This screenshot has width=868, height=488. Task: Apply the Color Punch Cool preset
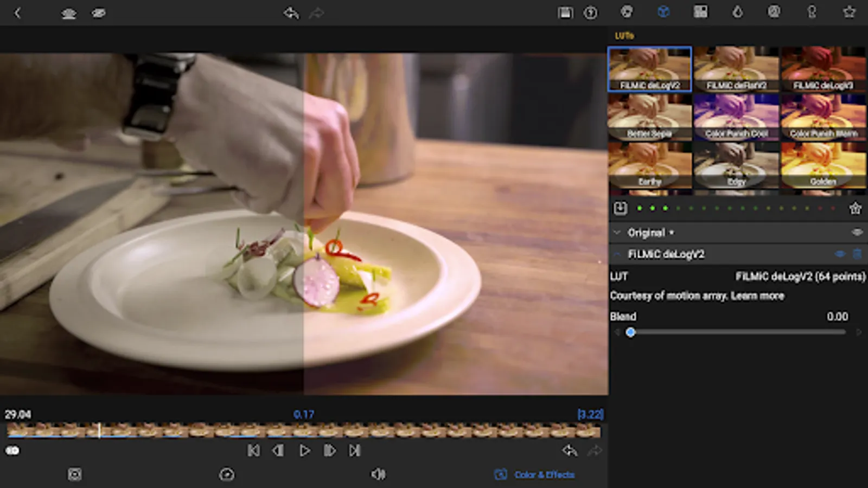pyautogui.click(x=736, y=117)
